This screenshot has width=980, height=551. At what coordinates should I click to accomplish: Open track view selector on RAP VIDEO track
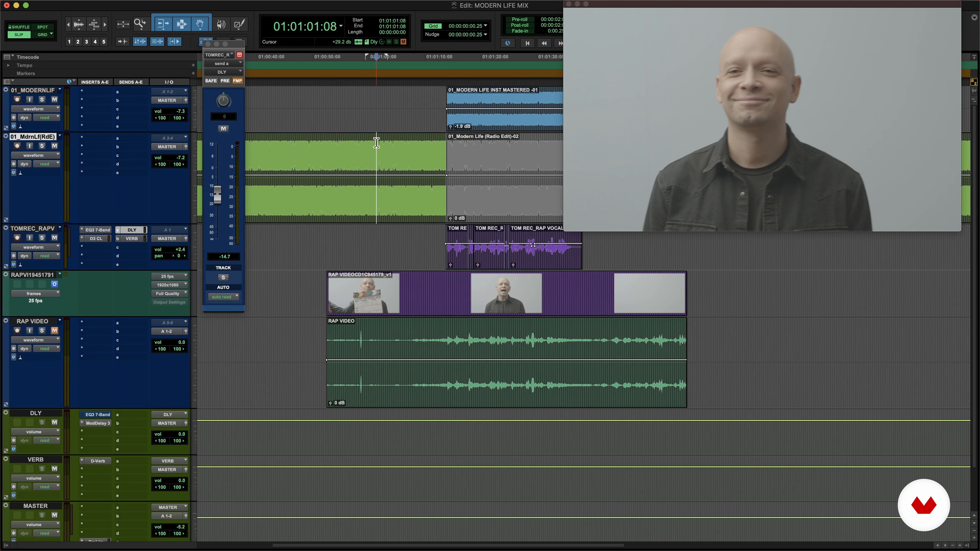pos(35,340)
